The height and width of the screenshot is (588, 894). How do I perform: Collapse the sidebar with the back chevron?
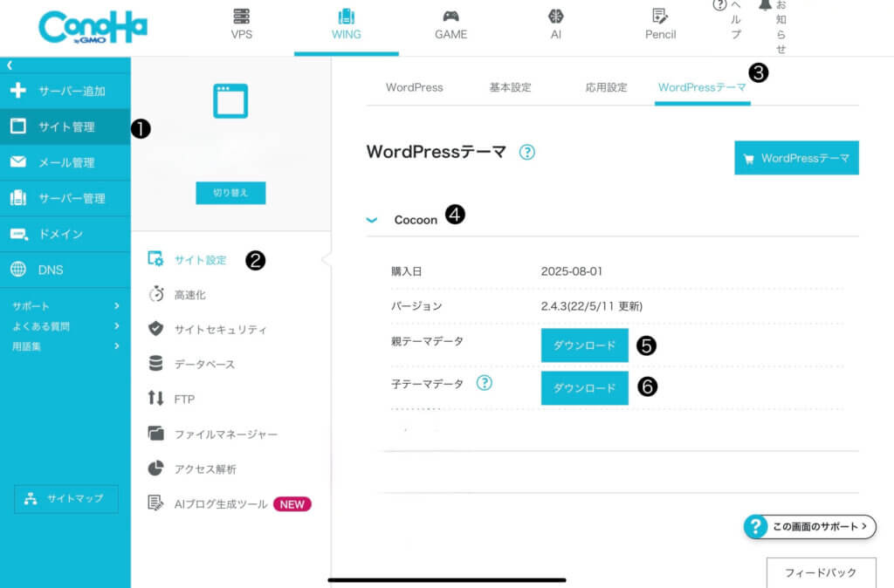[10, 65]
